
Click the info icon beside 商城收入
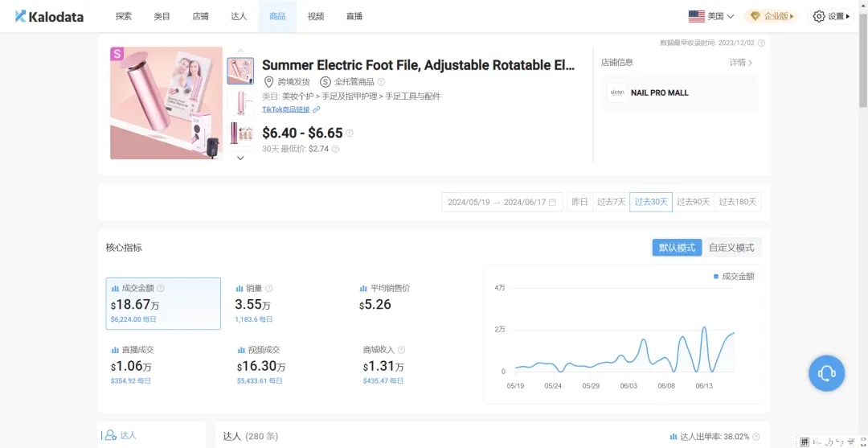[402, 350]
